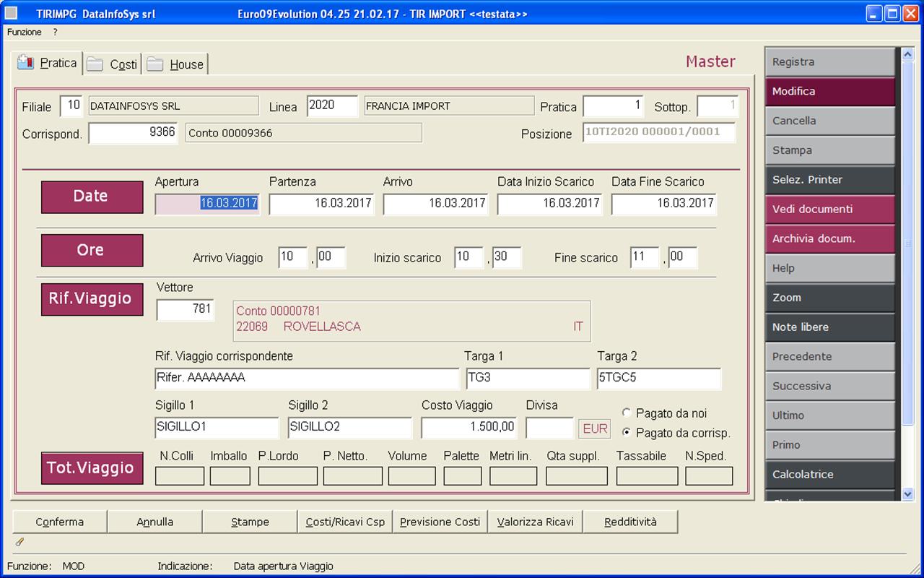Jump to Primo record
924x578 pixels.
pos(829,445)
